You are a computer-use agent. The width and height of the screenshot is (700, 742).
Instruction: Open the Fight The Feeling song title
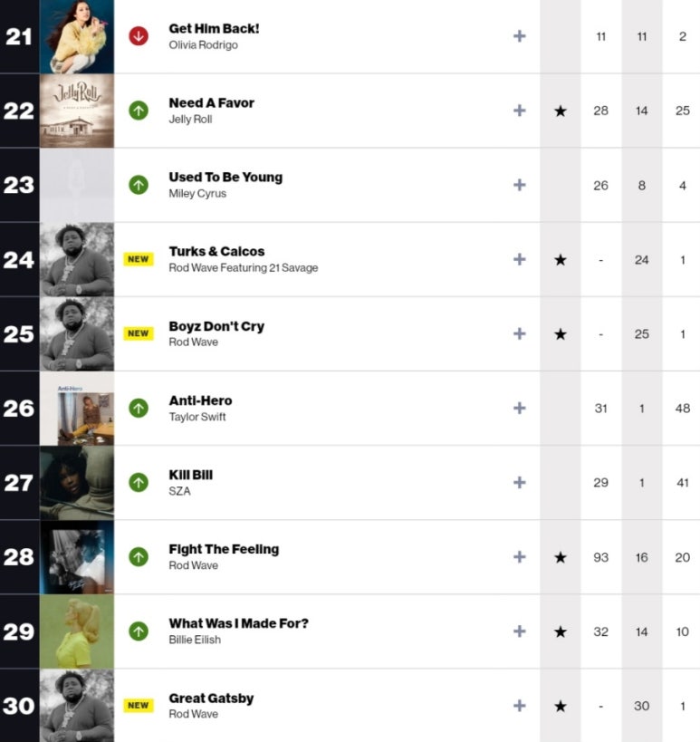pyautogui.click(x=224, y=549)
